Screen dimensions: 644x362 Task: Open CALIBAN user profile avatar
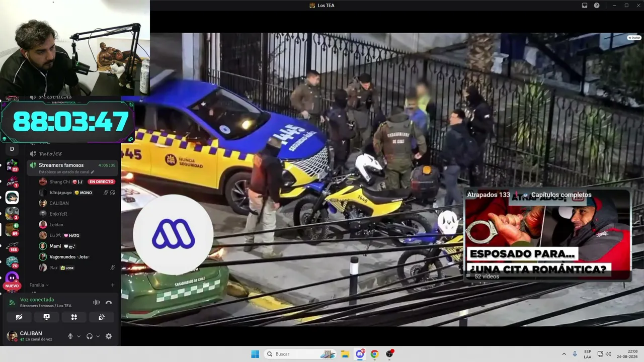coord(12,336)
